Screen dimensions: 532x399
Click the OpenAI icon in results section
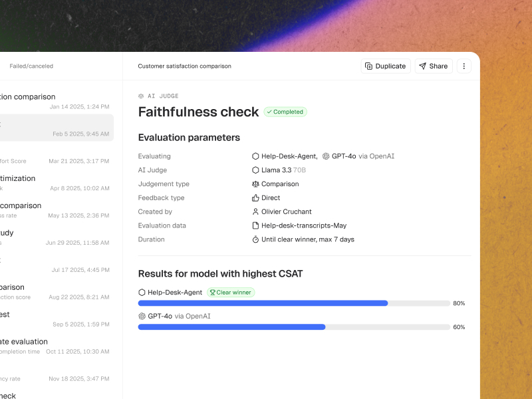142,317
